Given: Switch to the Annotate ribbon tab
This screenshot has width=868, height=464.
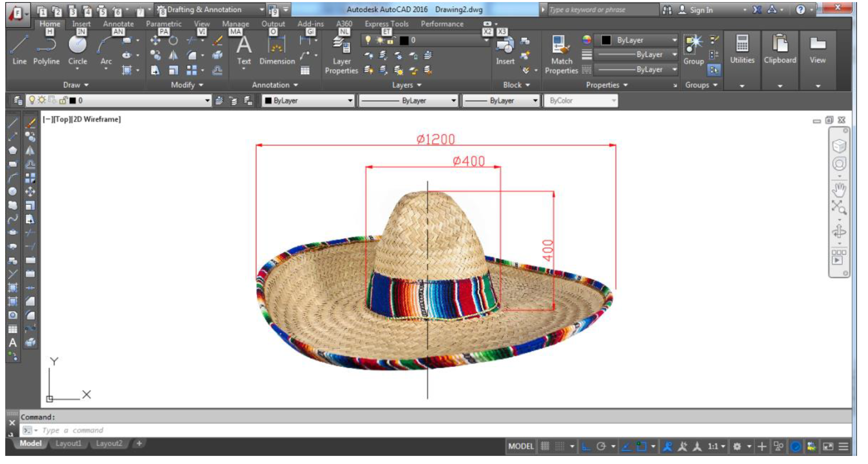Looking at the screenshot, I should [x=118, y=24].
